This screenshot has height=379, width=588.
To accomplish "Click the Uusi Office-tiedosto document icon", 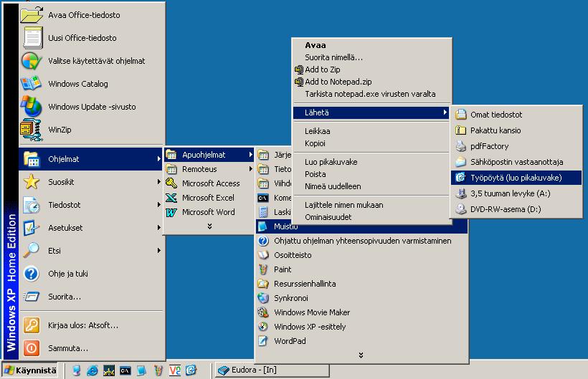I will tap(32, 37).
